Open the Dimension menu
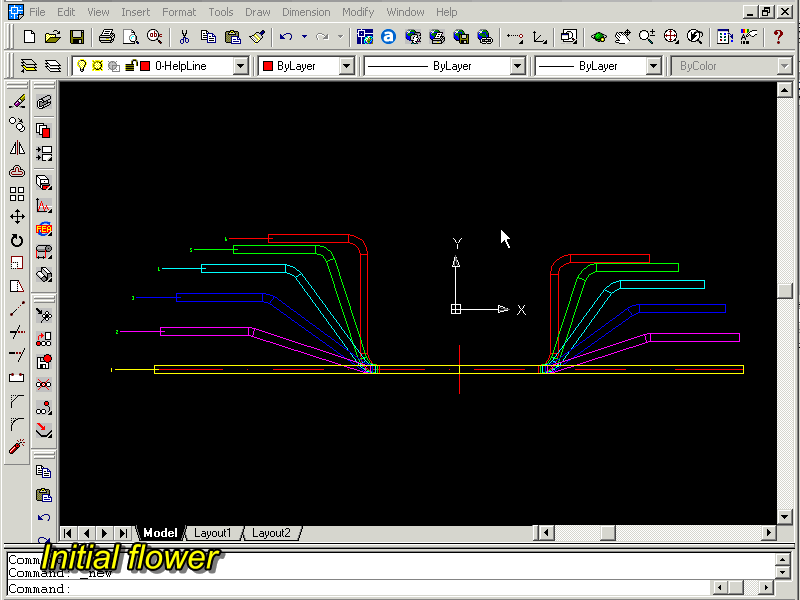The height and width of the screenshot is (600, 800). click(x=306, y=12)
